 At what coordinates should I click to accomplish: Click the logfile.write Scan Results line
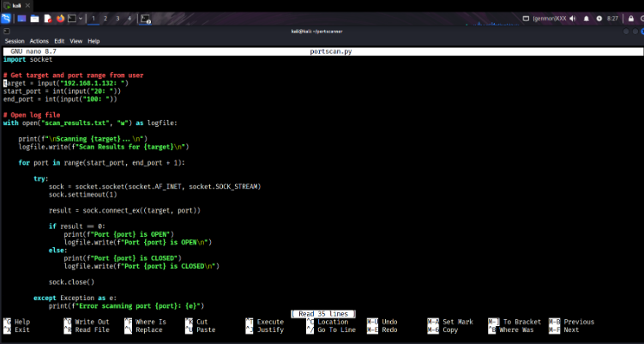[104, 147]
